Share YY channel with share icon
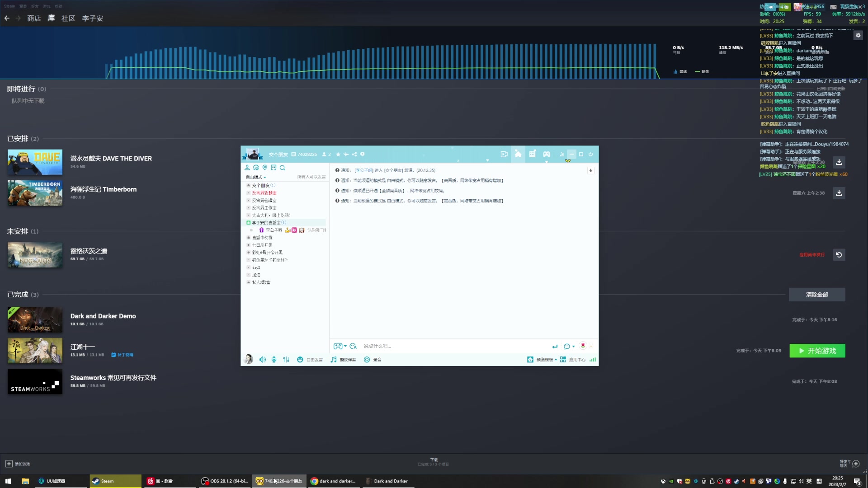Image resolution: width=868 pixels, height=488 pixels. pyautogui.click(x=354, y=154)
